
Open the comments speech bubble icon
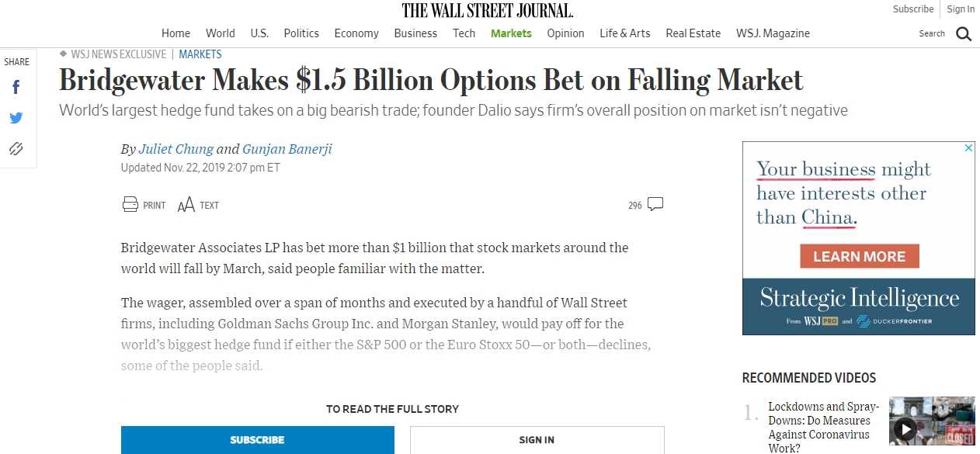tap(655, 205)
